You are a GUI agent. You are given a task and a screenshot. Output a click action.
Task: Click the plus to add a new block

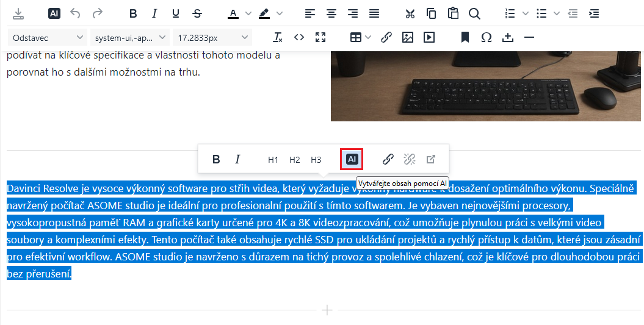[327, 310]
